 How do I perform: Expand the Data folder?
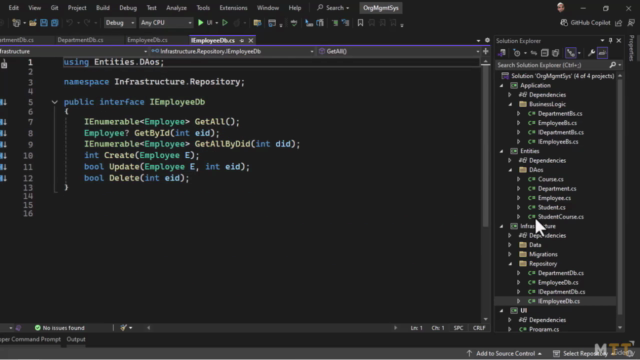coord(510,245)
